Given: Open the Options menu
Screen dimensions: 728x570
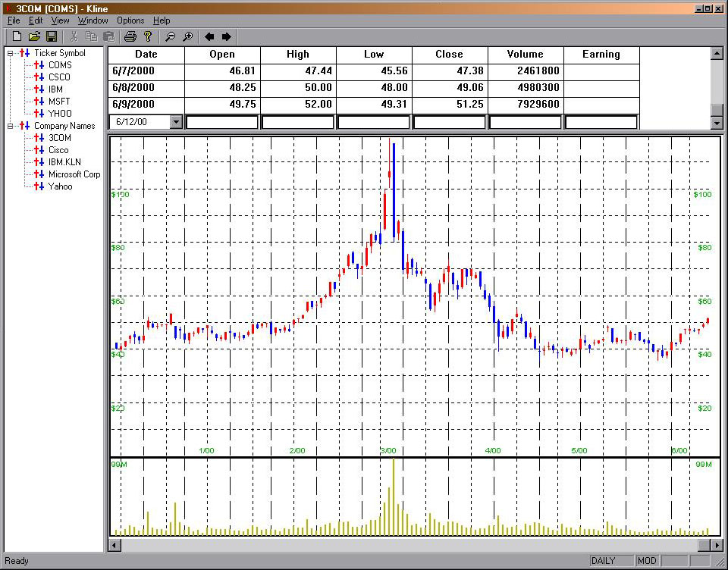Looking at the screenshot, I should click(130, 20).
